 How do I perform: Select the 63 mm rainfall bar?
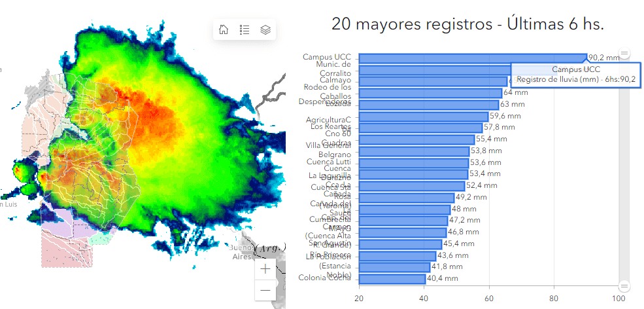click(428, 104)
